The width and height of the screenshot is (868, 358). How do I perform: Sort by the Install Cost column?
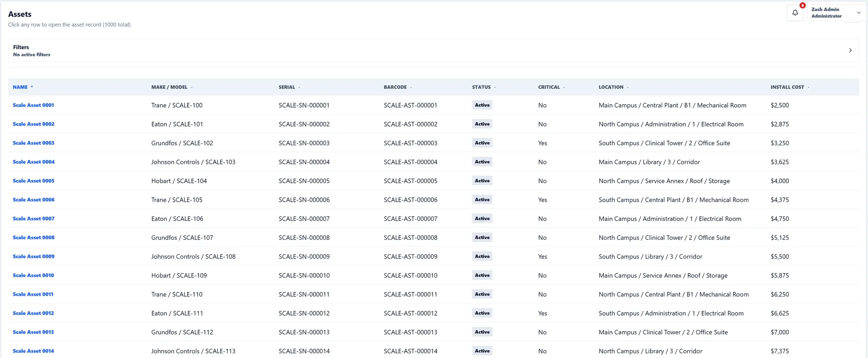click(x=790, y=87)
